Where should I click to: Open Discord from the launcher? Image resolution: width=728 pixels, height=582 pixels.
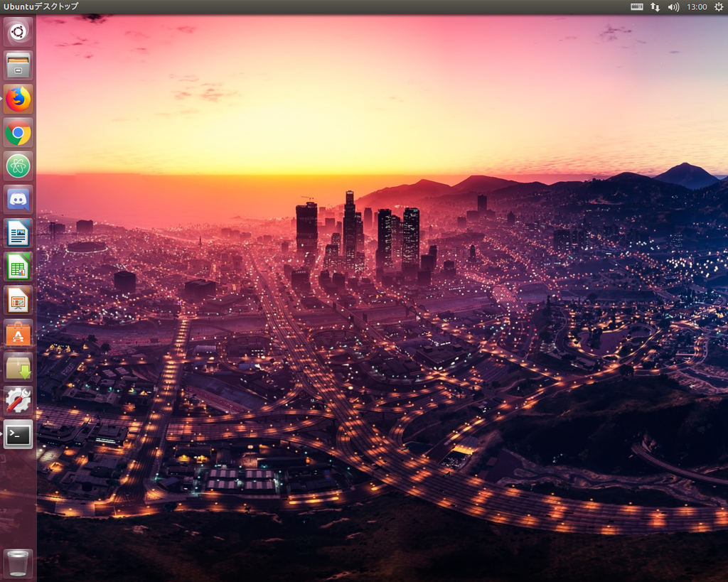coord(18,200)
